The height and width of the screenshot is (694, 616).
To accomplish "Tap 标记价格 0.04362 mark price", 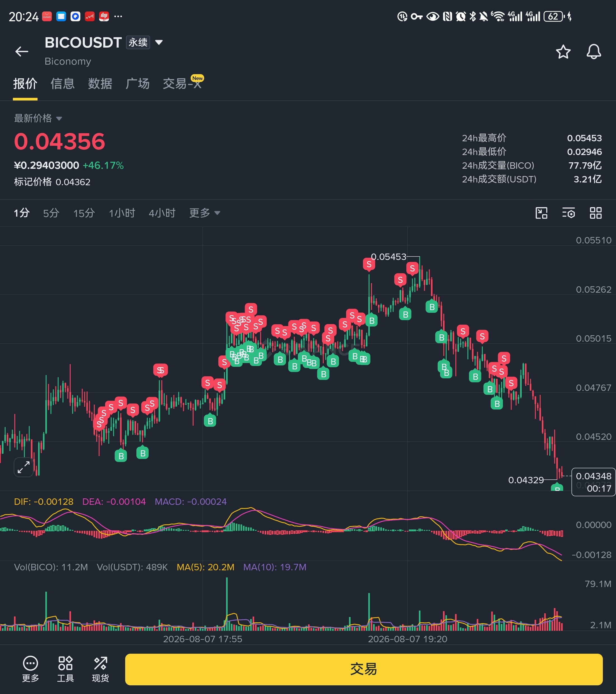I will (x=52, y=182).
